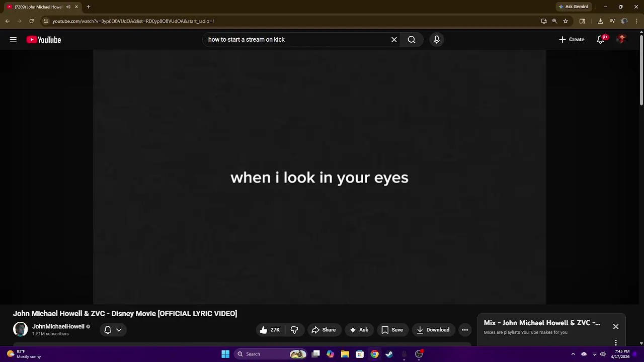Open Google Lens search icon in Chrome

(582, 21)
